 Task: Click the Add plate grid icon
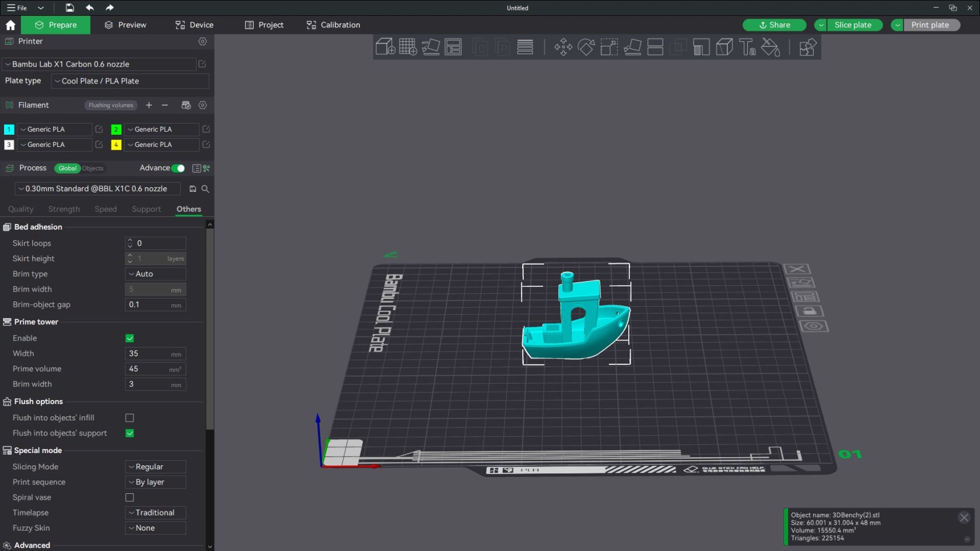pyautogui.click(x=408, y=47)
